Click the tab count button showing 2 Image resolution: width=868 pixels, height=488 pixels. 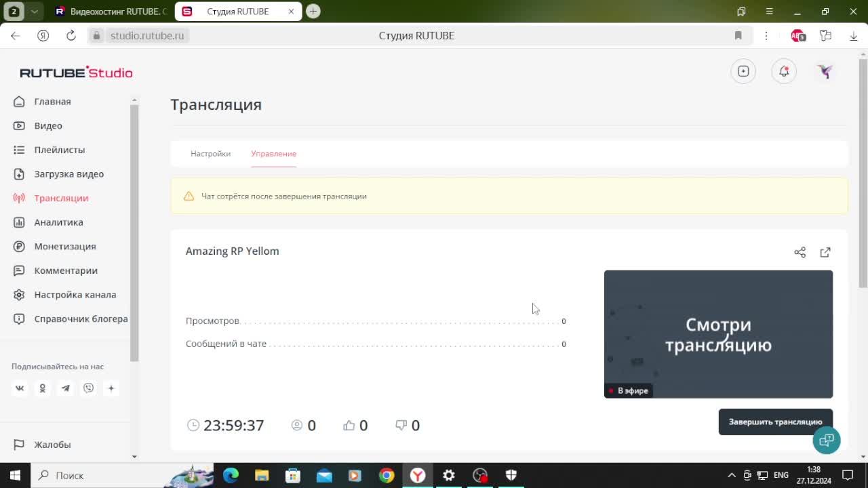pyautogui.click(x=14, y=12)
